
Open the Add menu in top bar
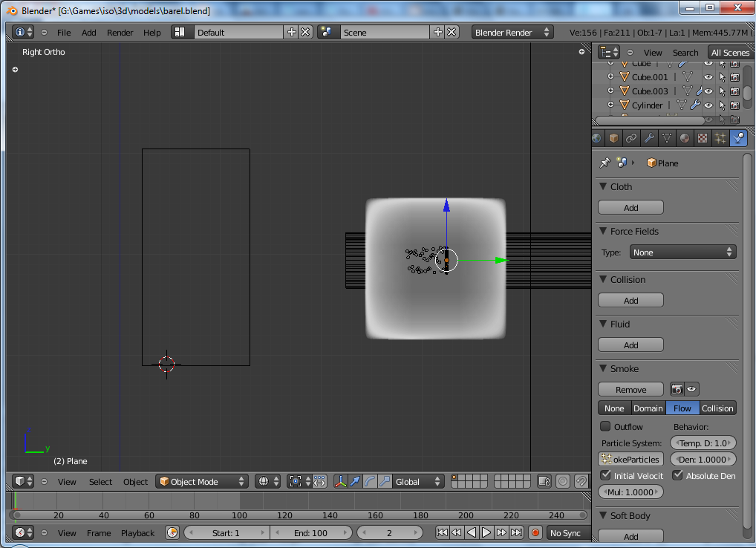coord(88,32)
